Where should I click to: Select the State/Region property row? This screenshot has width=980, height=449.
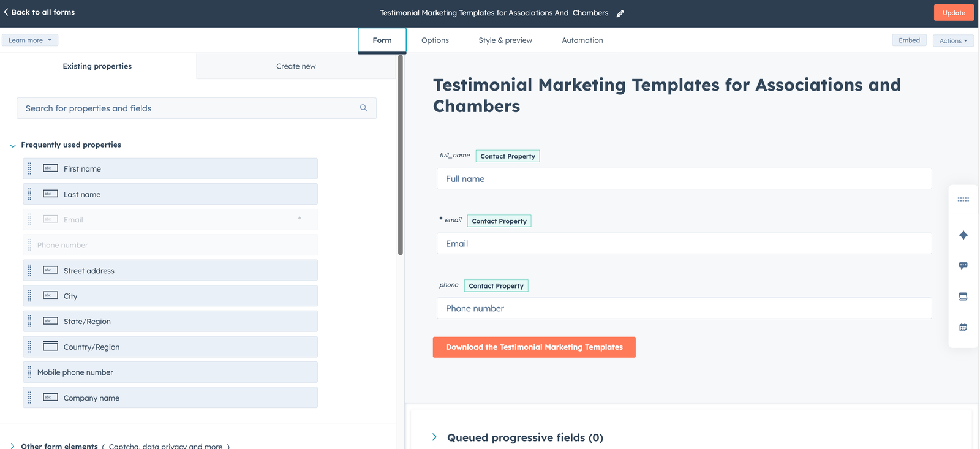170,321
